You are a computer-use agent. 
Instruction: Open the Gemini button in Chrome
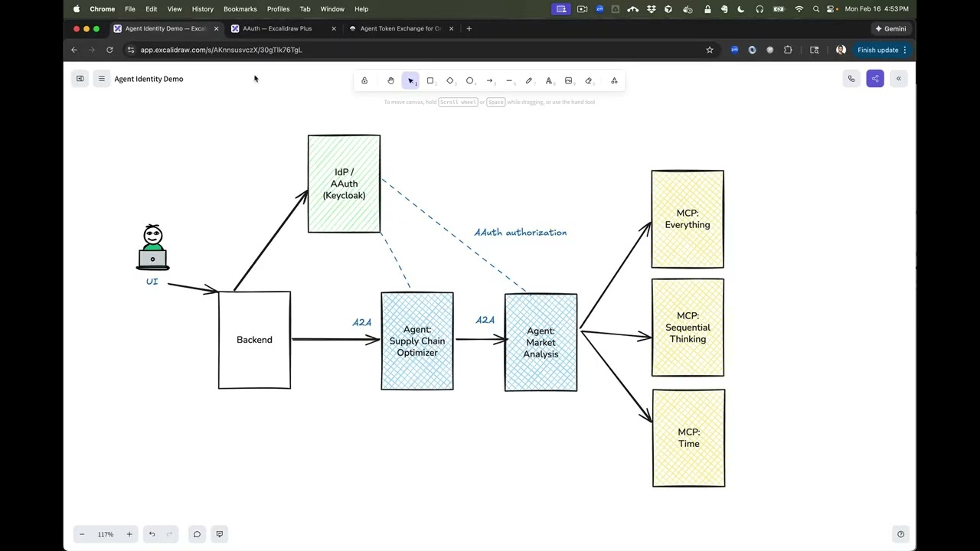coord(891,28)
